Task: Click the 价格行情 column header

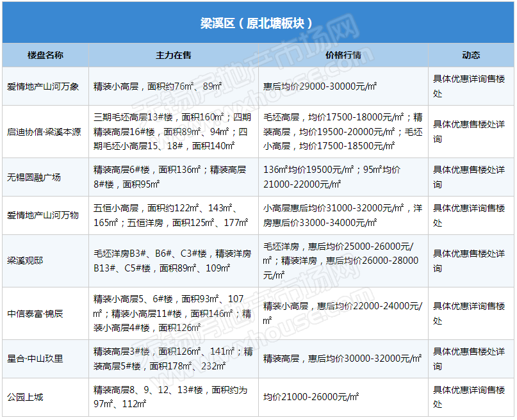Action: click(343, 55)
